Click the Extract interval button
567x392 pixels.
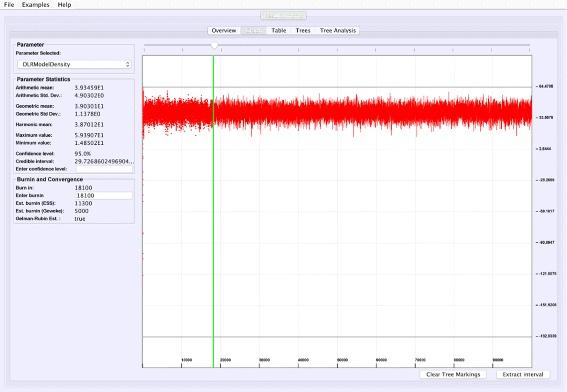(x=523, y=375)
